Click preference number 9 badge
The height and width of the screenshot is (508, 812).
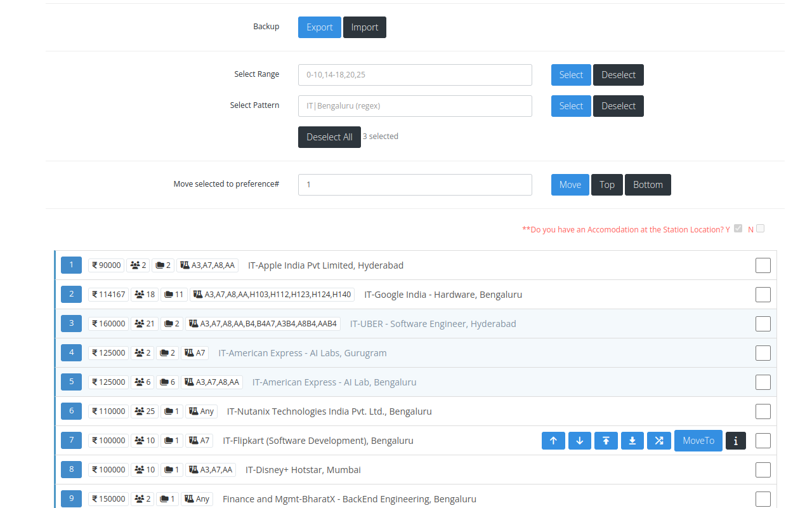click(x=71, y=498)
